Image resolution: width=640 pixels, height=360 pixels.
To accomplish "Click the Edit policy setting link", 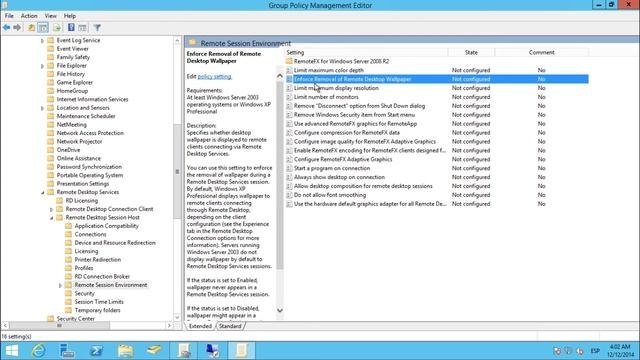I will click(x=215, y=77).
